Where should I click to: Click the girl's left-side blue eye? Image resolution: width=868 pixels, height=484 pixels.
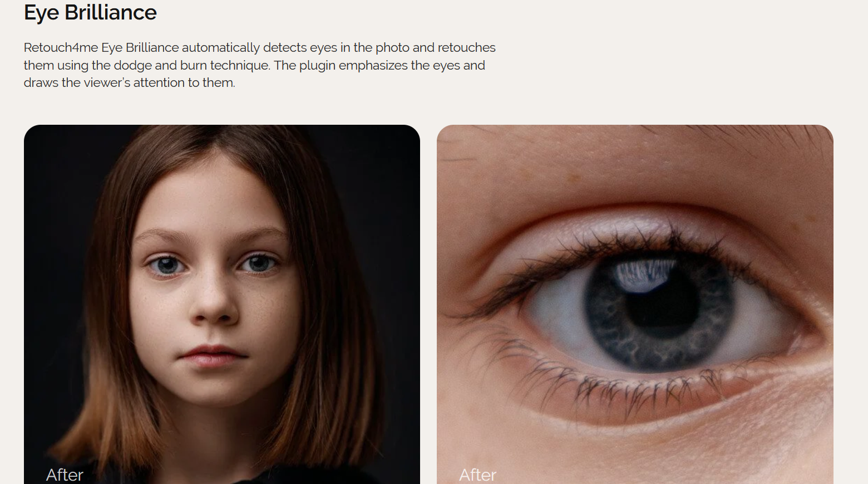click(166, 265)
